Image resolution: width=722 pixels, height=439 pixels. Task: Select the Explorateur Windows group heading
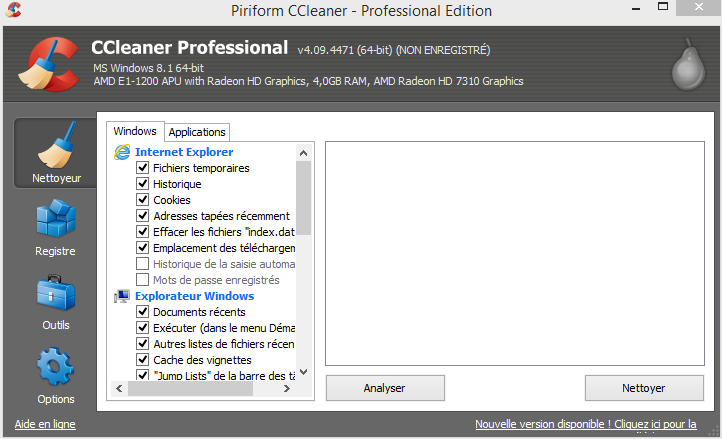[194, 296]
